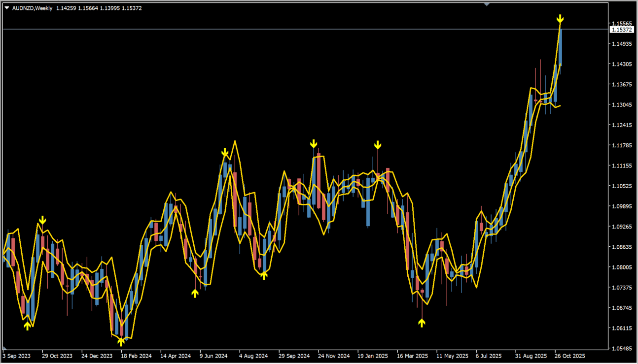Select the down arrow signal above October 2023 candles
The width and height of the screenshot is (638, 364).
tap(43, 220)
